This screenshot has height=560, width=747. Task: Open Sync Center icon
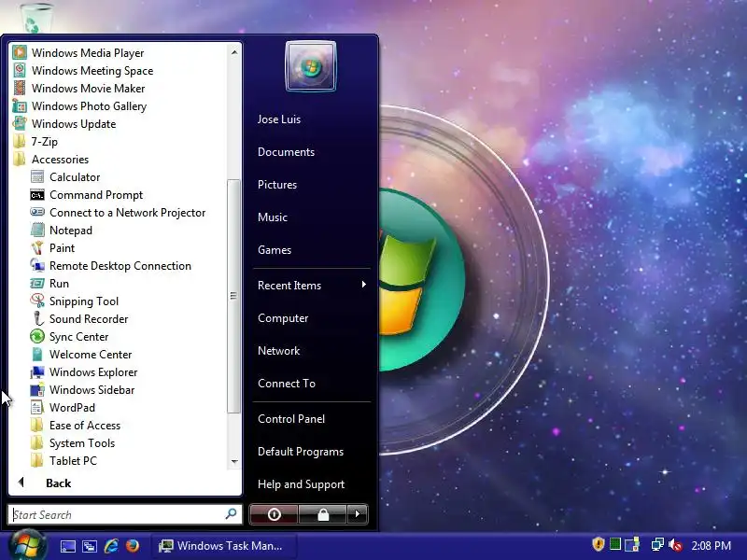point(37,336)
